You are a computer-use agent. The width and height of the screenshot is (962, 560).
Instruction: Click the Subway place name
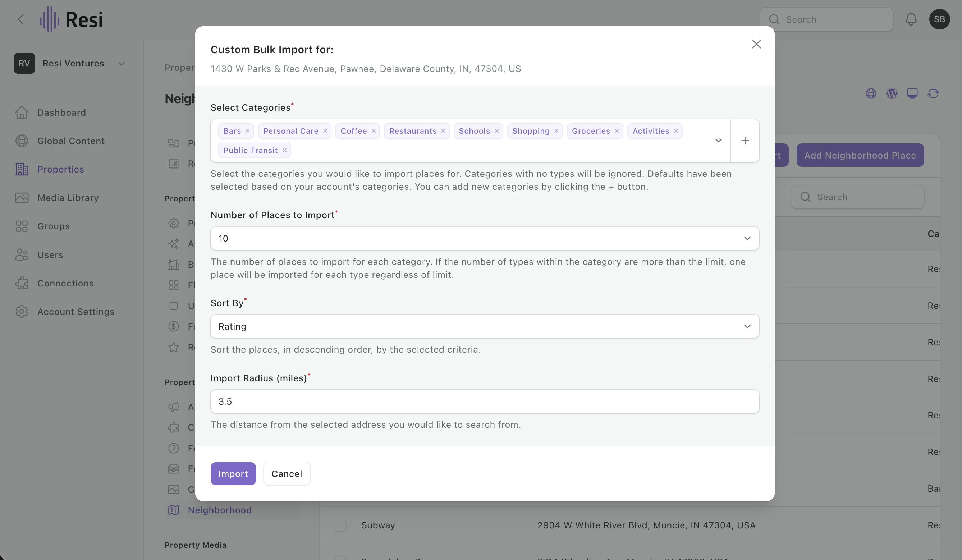[378, 525]
